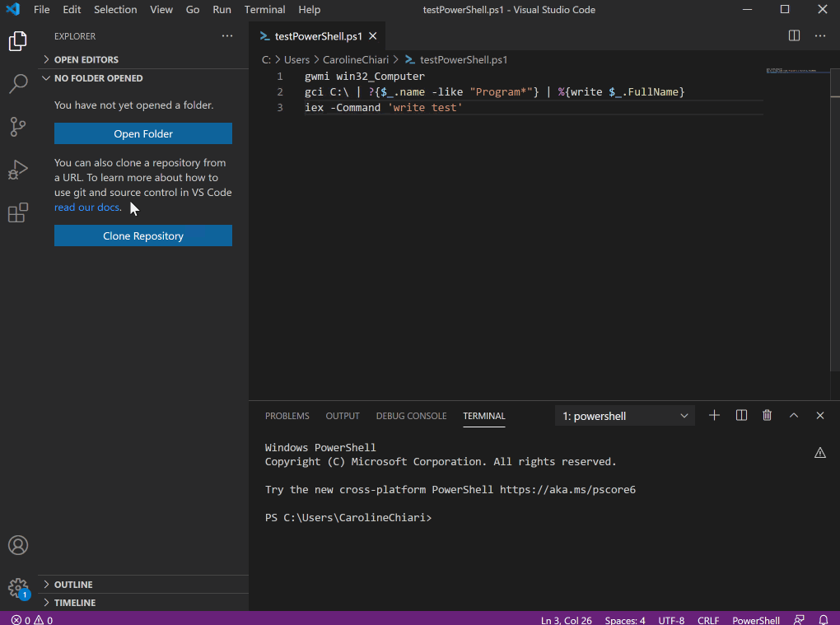Image resolution: width=840 pixels, height=625 pixels.
Task: Click the Ln 3, Col 26 status item
Action: click(x=567, y=619)
